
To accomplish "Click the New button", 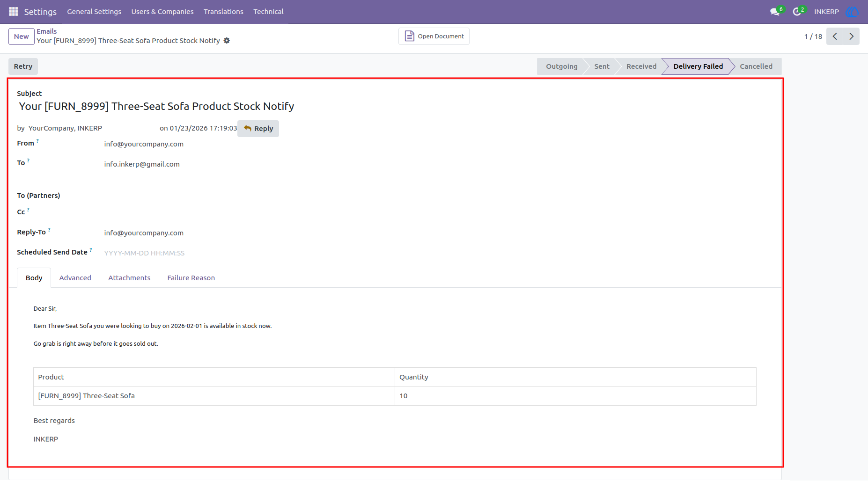I will (22, 36).
